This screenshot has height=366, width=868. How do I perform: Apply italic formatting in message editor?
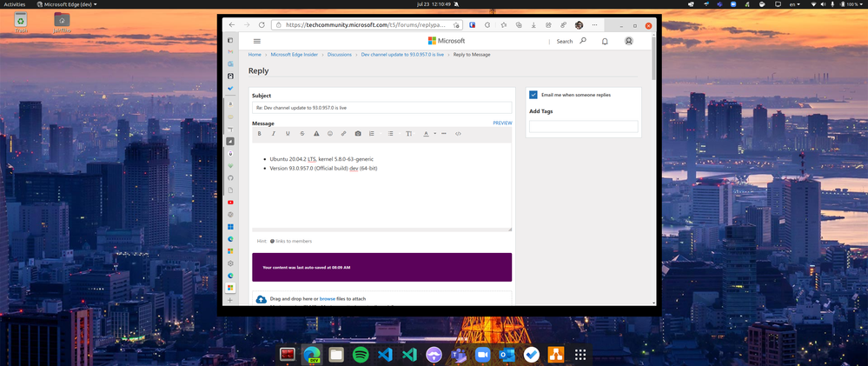(273, 133)
